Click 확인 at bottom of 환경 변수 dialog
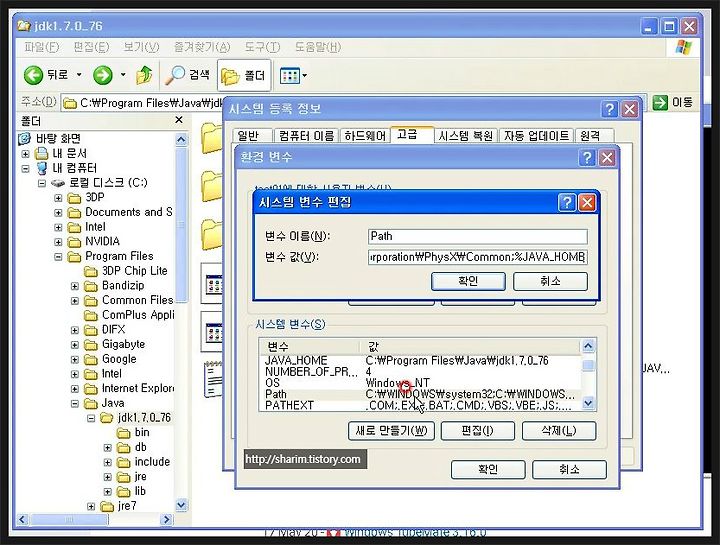Image resolution: width=720 pixels, height=545 pixels. (488, 469)
